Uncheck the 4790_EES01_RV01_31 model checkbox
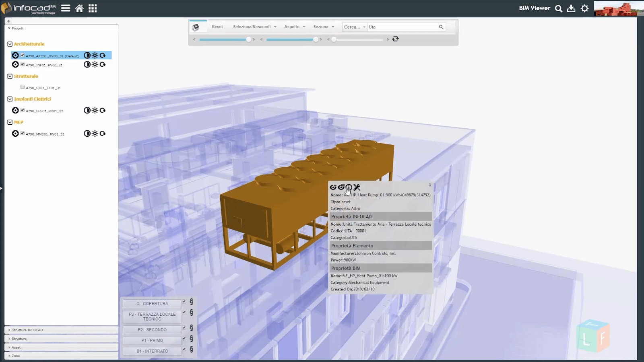644x362 pixels. pos(23,110)
